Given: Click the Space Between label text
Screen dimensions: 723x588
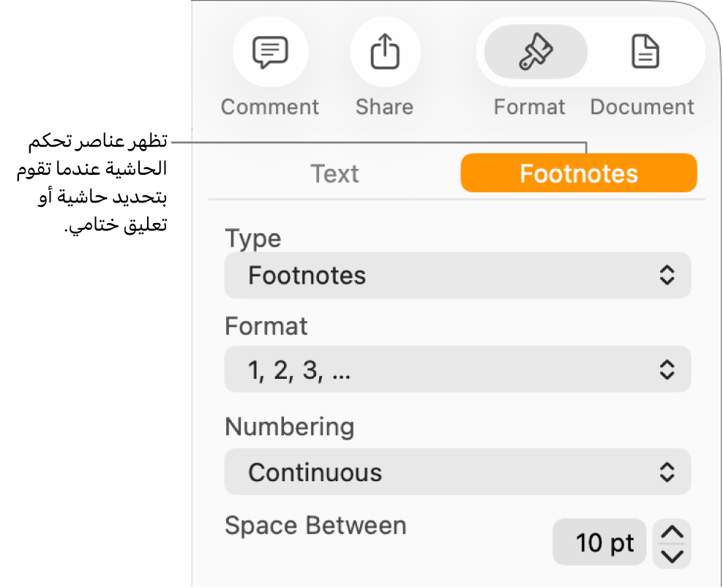Looking at the screenshot, I should (x=315, y=525).
